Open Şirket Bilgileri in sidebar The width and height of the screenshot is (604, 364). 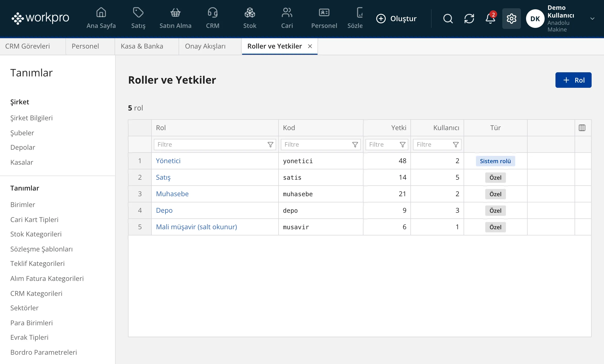[31, 118]
